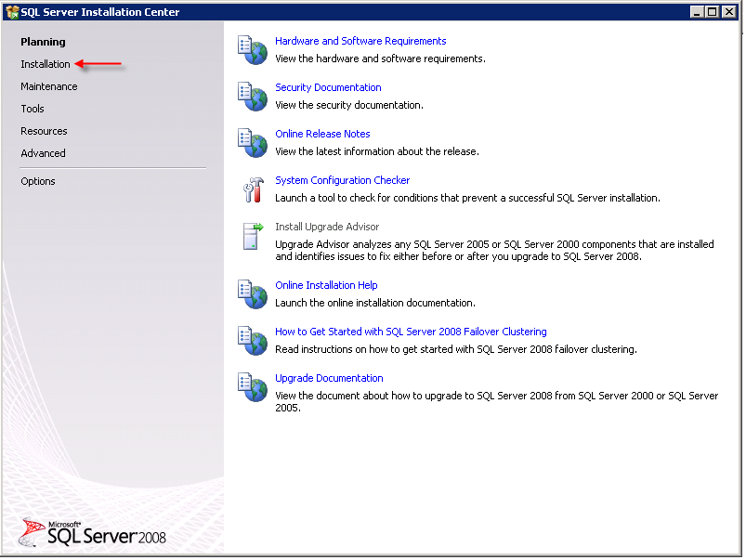Open the Maintenance page
This screenshot has width=746, height=560.
(49, 86)
